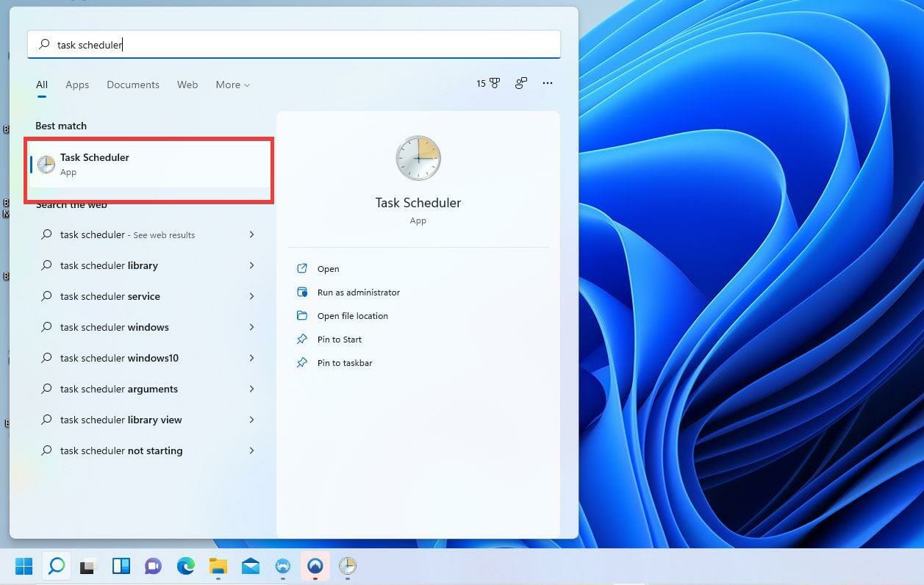Click the Search magnifier icon in the taskbar

point(57,566)
